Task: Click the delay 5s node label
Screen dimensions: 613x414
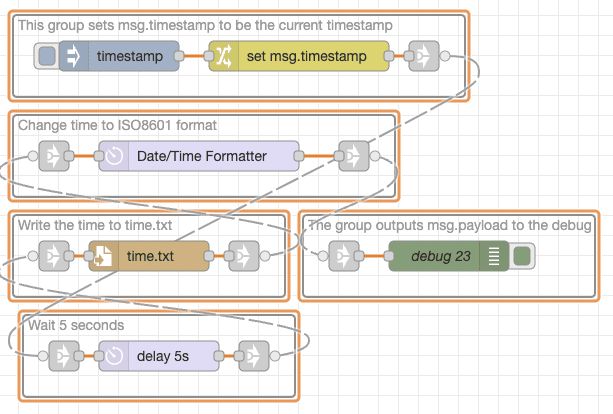Action: 164,355
